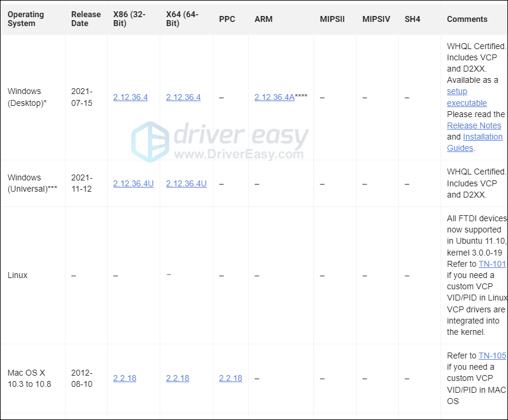Viewport: 508px width, 420px height.
Task: Click the Comments column header
Action: (467, 19)
